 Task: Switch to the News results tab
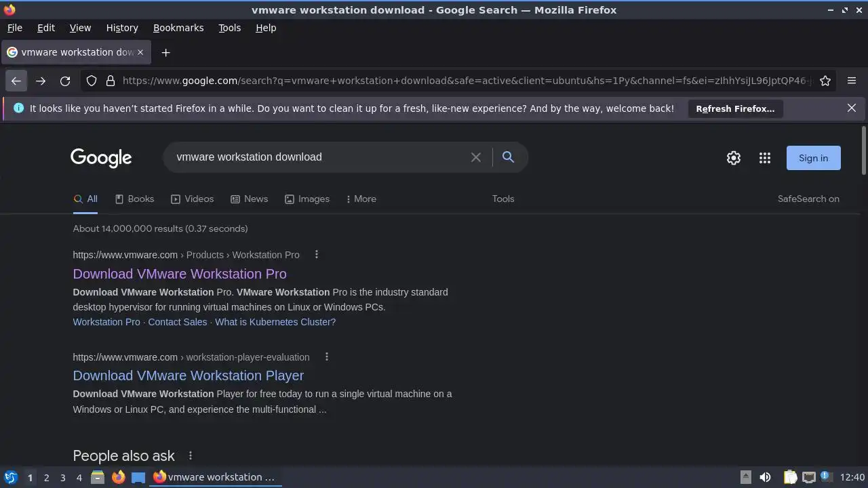pyautogui.click(x=249, y=199)
